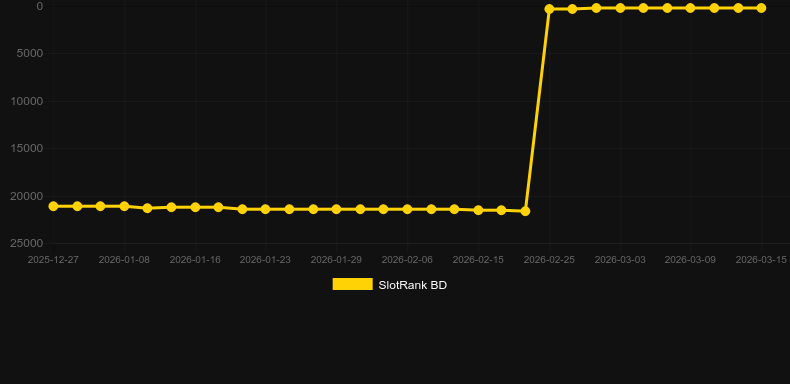
Task: Click the x-axis label 2026-02-25
Action: coord(549,260)
